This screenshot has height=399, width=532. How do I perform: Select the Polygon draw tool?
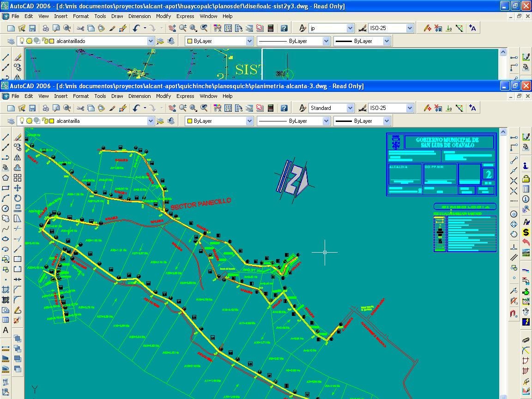click(6, 178)
